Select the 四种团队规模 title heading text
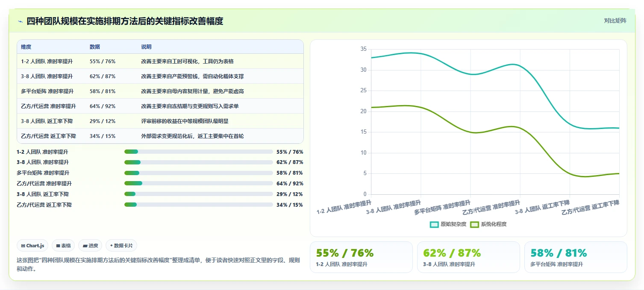The image size is (644, 290). click(x=125, y=21)
